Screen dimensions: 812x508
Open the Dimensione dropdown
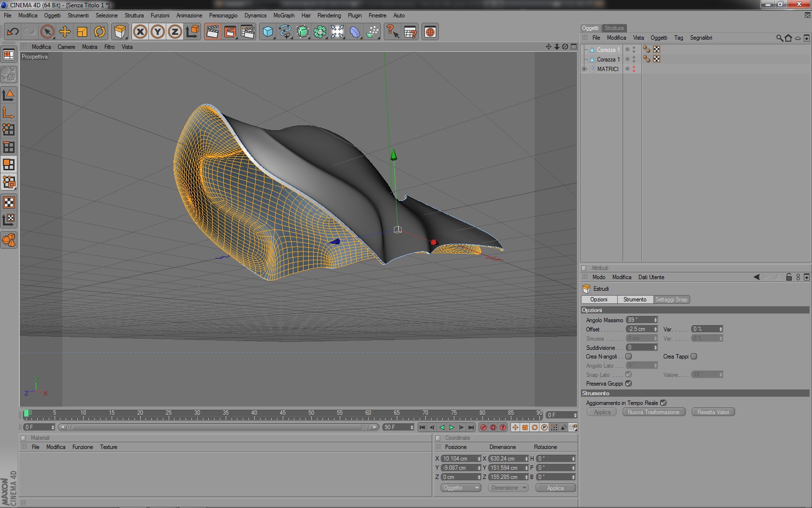tap(508, 488)
